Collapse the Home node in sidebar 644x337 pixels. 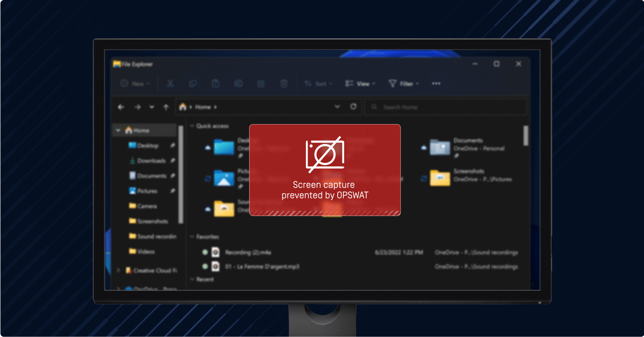tap(119, 130)
